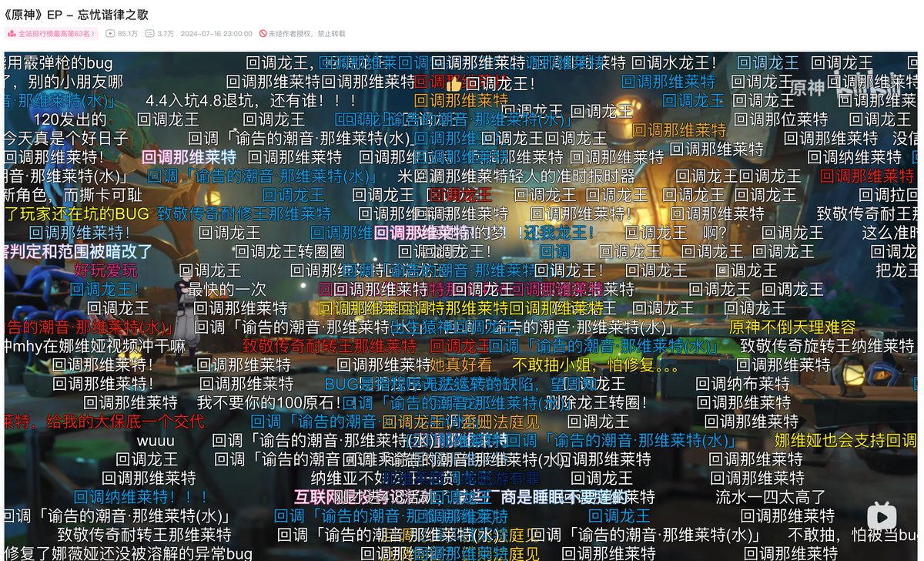Click the danmaku 流水一四太高了
924x561 pixels.
[771, 496]
